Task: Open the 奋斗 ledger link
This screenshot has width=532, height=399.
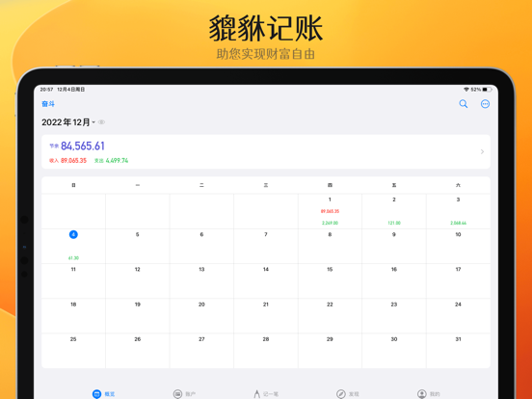Action: (x=48, y=104)
